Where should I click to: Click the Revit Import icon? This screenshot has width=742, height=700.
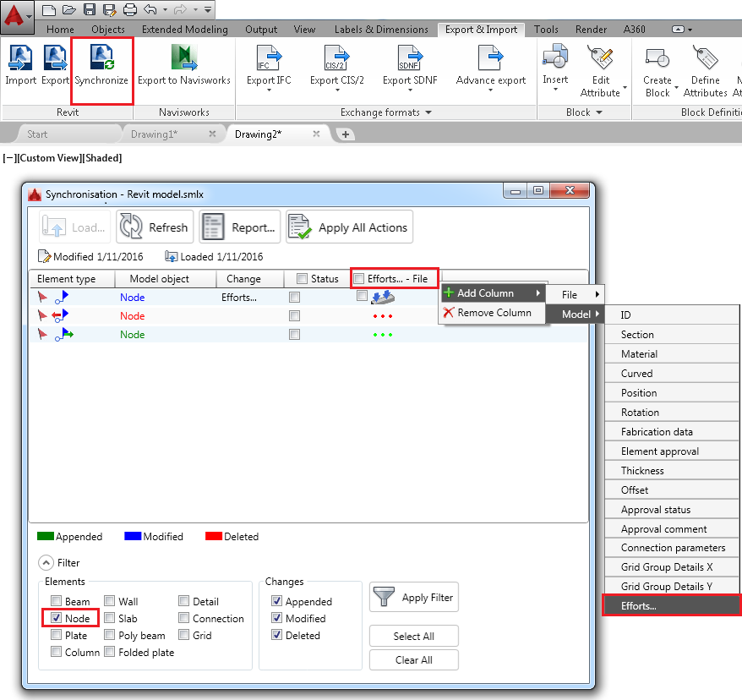pyautogui.click(x=20, y=57)
